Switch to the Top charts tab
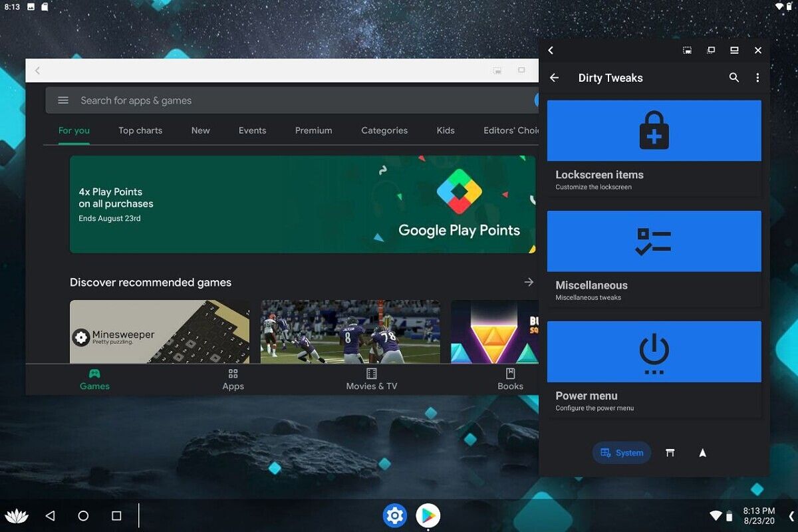798x532 pixels. [140, 130]
